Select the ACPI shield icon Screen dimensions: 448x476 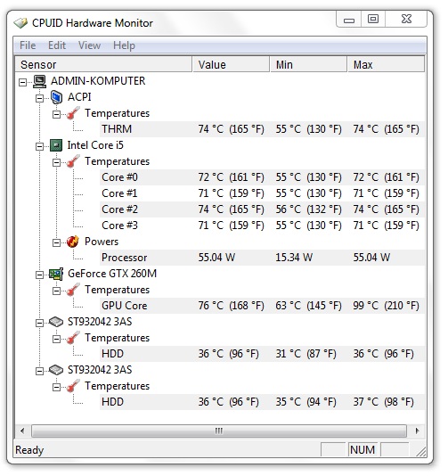click(56, 97)
